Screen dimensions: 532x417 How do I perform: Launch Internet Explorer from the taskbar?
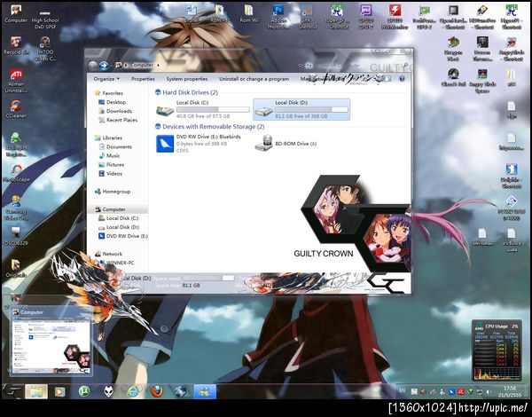point(133,391)
